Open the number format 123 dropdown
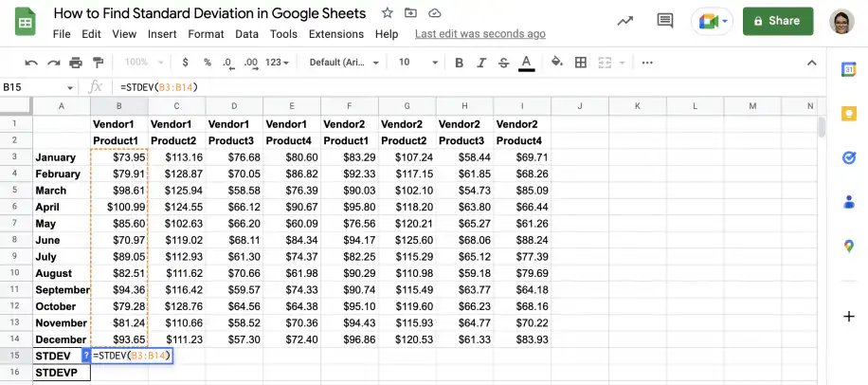The image size is (868, 385). (x=278, y=63)
